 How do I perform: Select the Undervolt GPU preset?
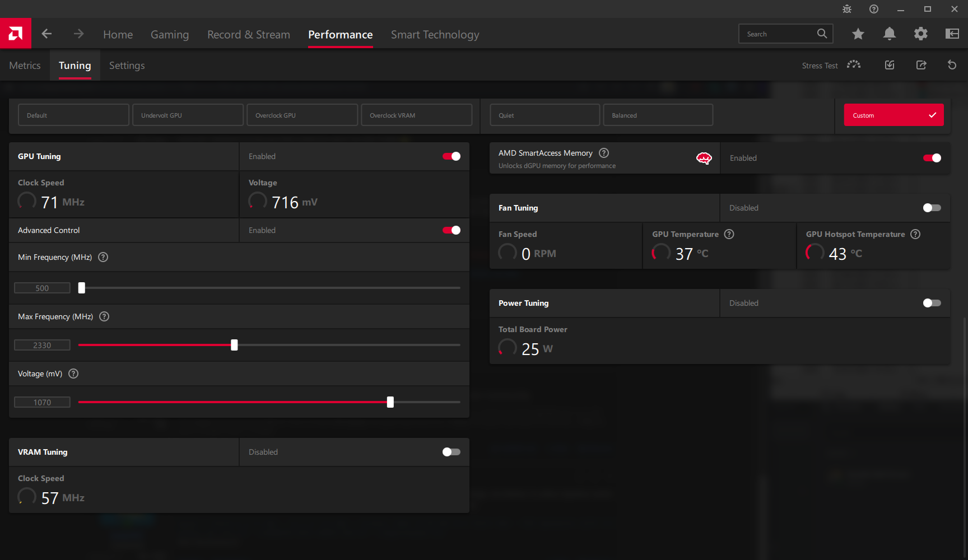188,115
